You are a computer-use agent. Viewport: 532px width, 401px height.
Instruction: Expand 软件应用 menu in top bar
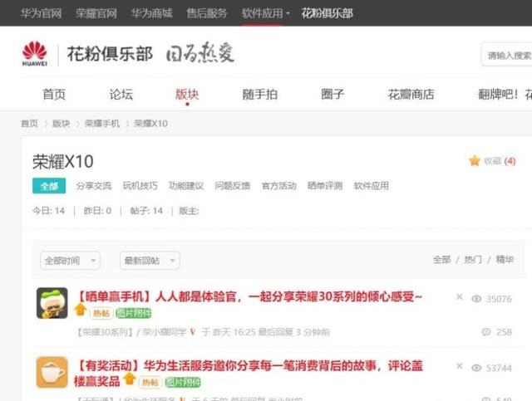click(x=266, y=13)
